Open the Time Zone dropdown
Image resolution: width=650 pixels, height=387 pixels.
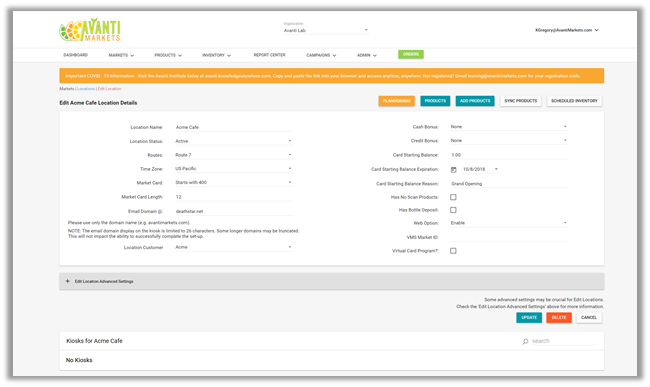click(233, 169)
